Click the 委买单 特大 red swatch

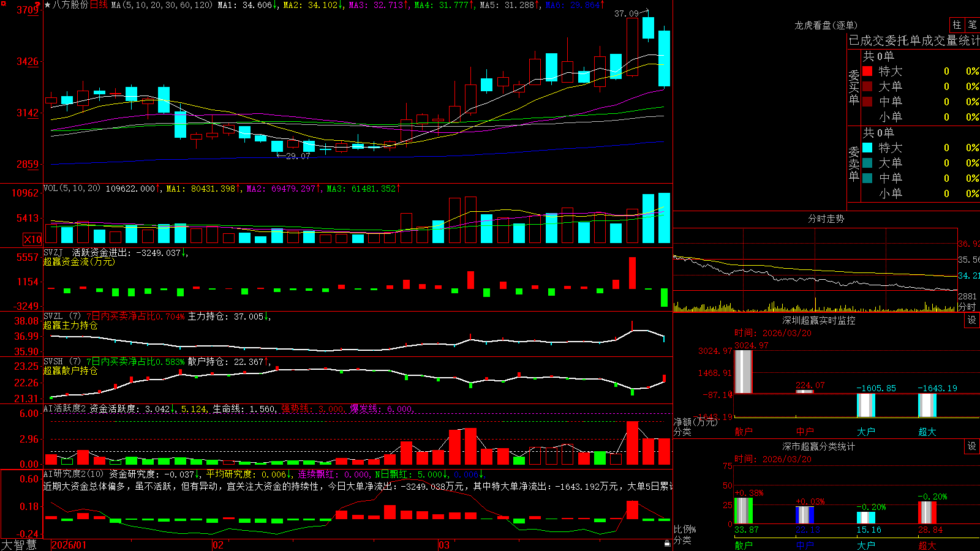(867, 71)
